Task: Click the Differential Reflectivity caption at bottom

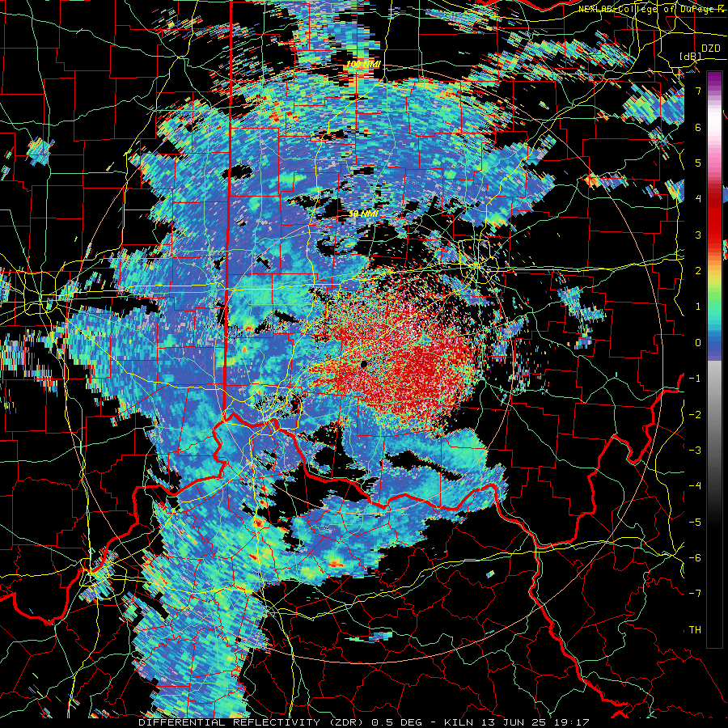Action: [363, 722]
